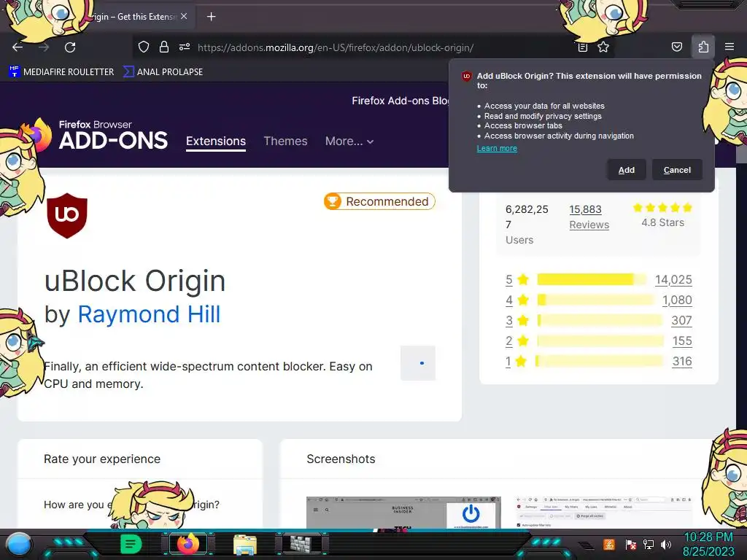Close the uBlock Origin browser tab
Image resolution: width=747 pixels, height=560 pixels.
click(x=184, y=16)
